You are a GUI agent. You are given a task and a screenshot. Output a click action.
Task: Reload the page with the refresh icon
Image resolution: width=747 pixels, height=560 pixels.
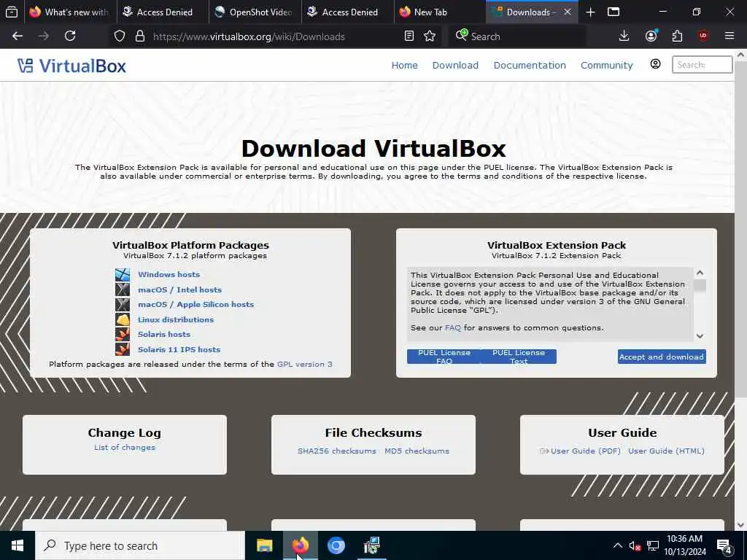pyautogui.click(x=70, y=36)
